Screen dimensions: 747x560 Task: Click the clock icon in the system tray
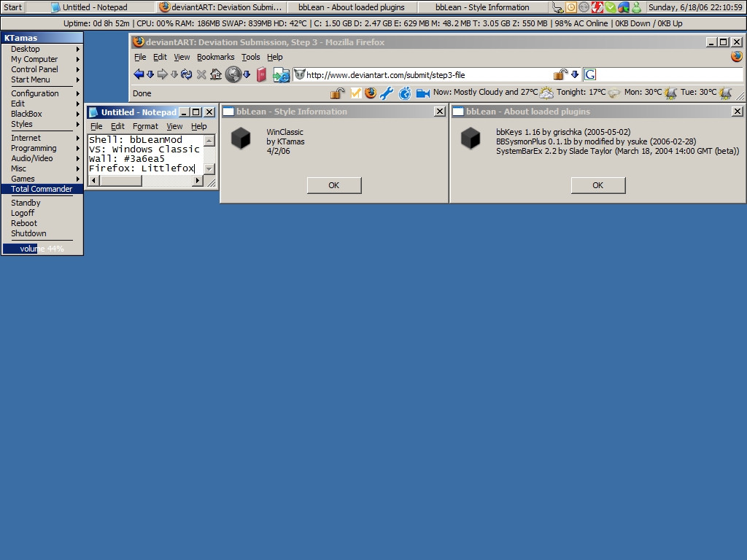[x=570, y=7]
